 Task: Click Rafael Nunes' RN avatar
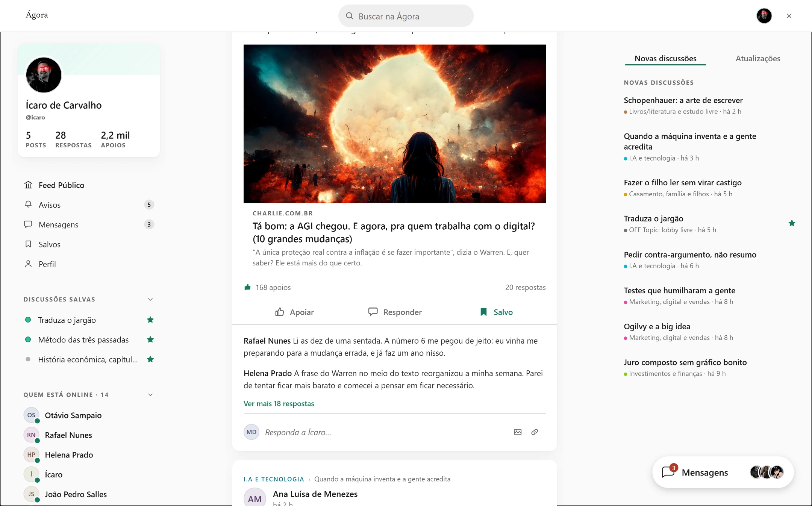[x=31, y=435]
